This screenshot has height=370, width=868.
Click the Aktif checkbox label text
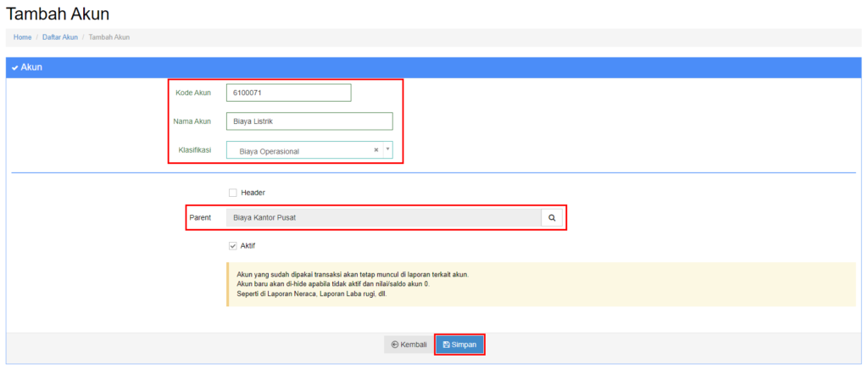click(x=248, y=245)
